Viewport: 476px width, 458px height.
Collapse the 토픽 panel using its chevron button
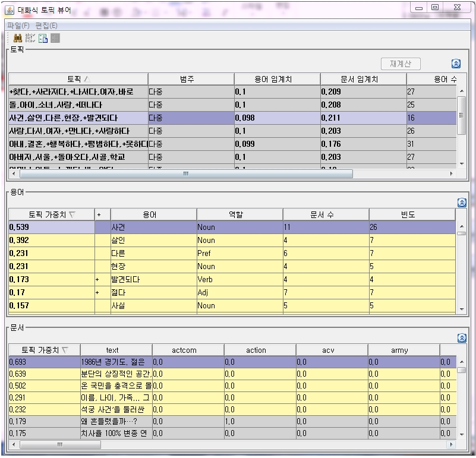(456, 64)
